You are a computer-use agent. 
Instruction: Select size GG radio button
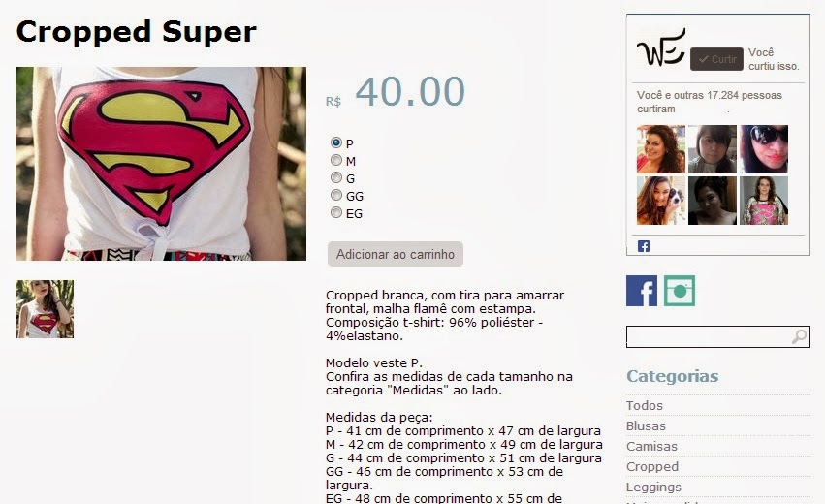(x=336, y=195)
